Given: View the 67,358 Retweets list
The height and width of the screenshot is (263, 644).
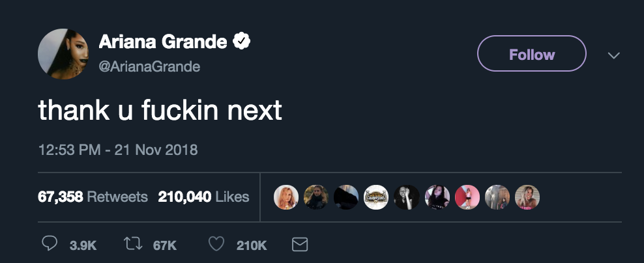Looking at the screenshot, I should pos(93,197).
